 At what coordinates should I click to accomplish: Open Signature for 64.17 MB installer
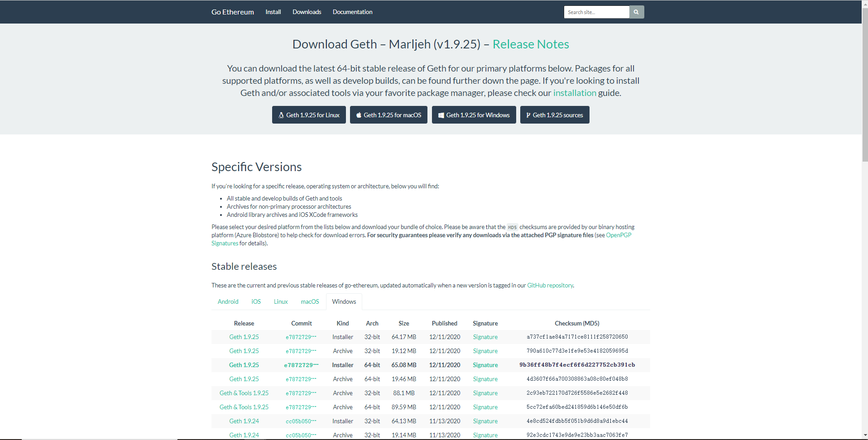pos(485,337)
